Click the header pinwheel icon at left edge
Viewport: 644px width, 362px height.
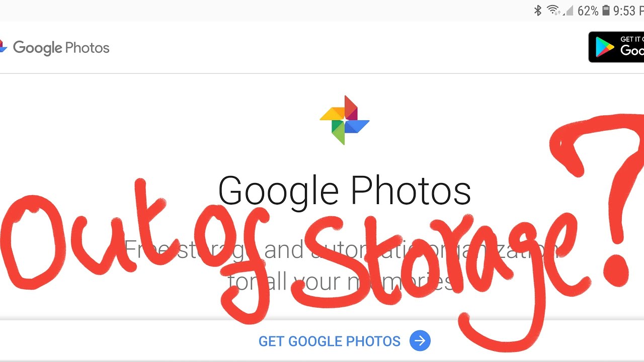coord(3,46)
